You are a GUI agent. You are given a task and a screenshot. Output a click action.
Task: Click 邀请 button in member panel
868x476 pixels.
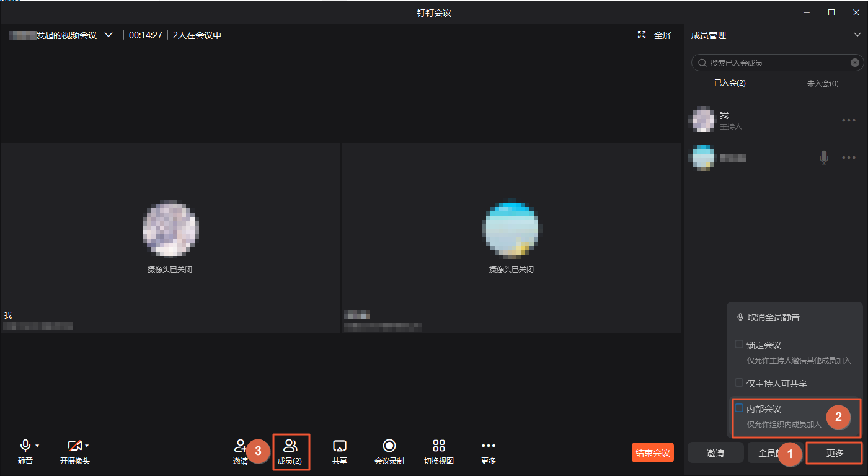coord(715,452)
